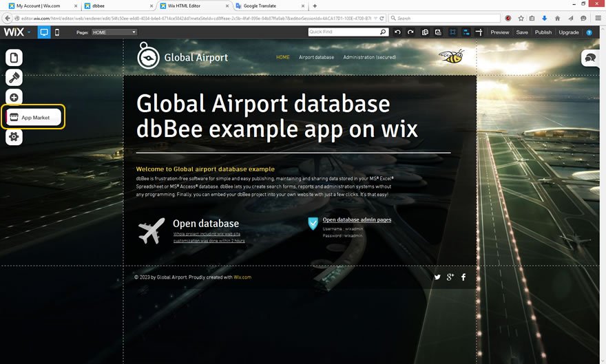The height and width of the screenshot is (364, 606).
Task: Toggle the snap to objects icon
Action: click(x=466, y=32)
